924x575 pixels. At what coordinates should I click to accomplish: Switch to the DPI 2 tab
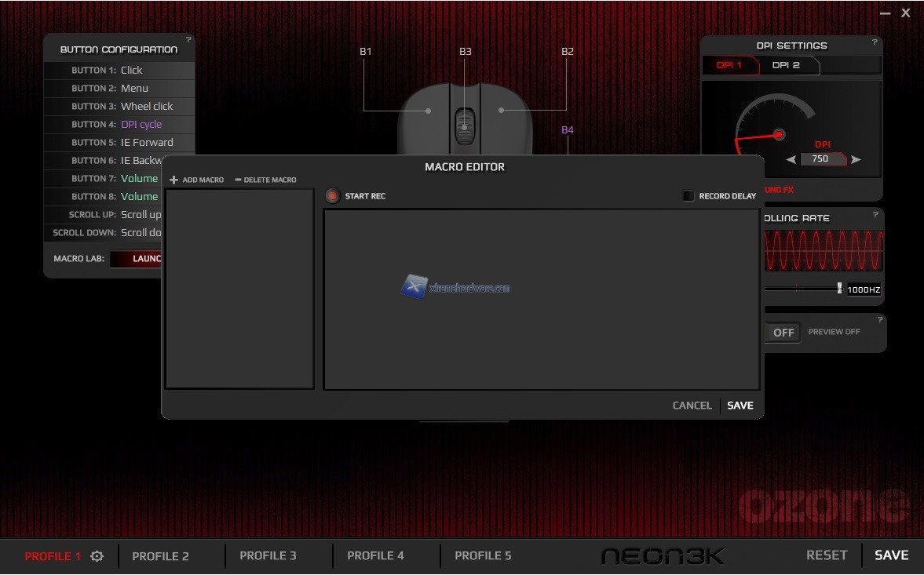[x=786, y=65]
